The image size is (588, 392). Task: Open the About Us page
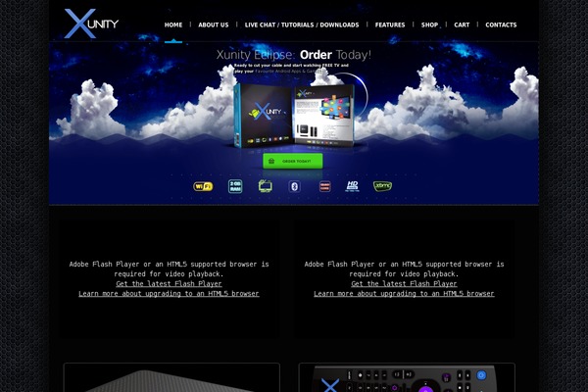click(x=214, y=24)
